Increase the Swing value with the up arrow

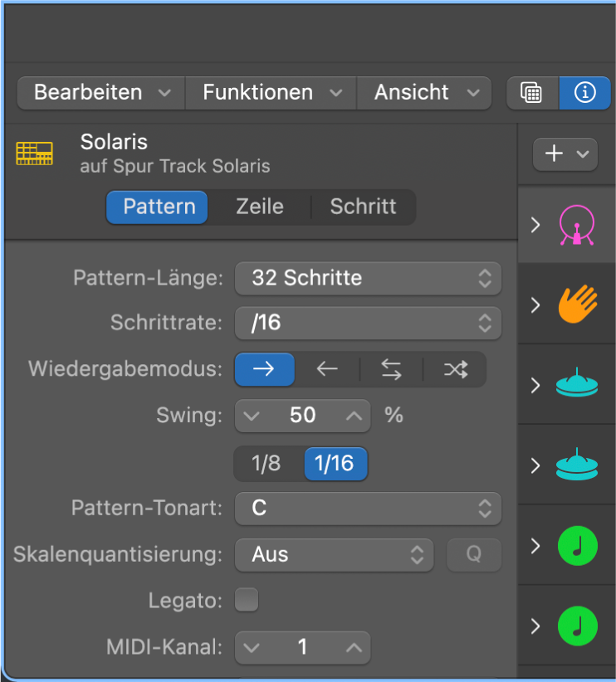coord(354,416)
